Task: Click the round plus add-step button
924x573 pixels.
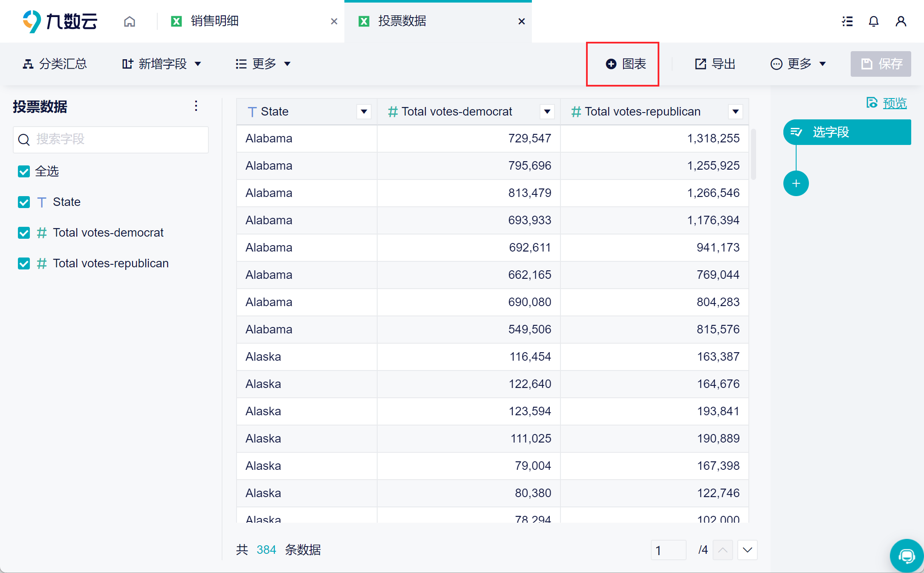Action: (796, 184)
